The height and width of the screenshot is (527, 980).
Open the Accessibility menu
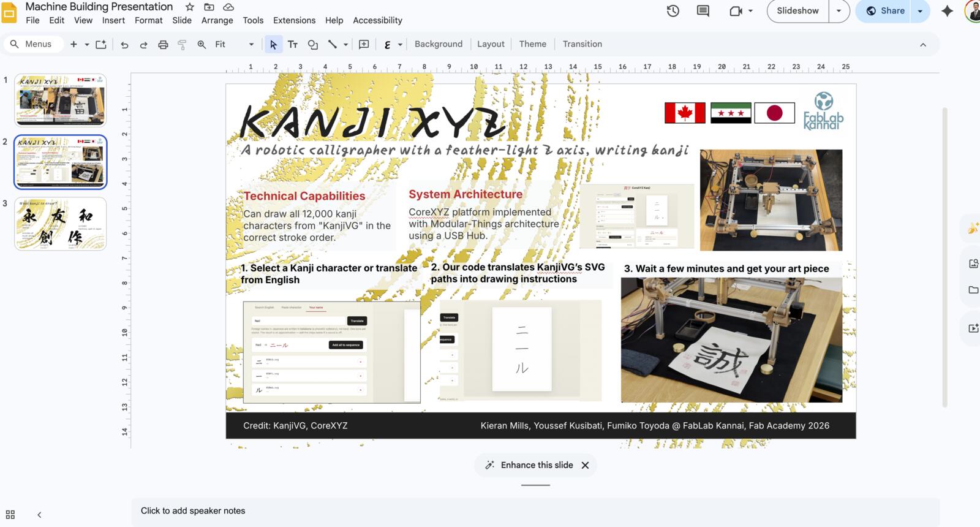click(x=377, y=20)
